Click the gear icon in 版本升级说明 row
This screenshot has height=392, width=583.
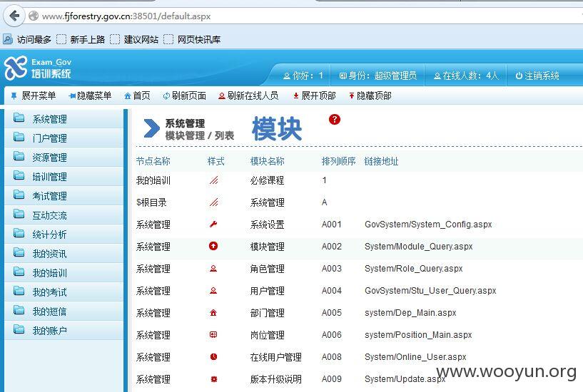(x=214, y=379)
